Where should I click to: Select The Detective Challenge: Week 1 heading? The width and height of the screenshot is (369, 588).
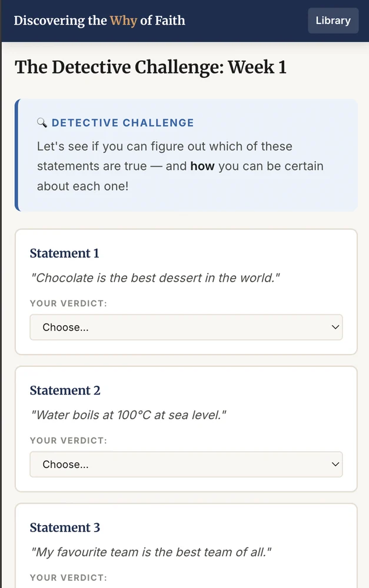[151, 68]
